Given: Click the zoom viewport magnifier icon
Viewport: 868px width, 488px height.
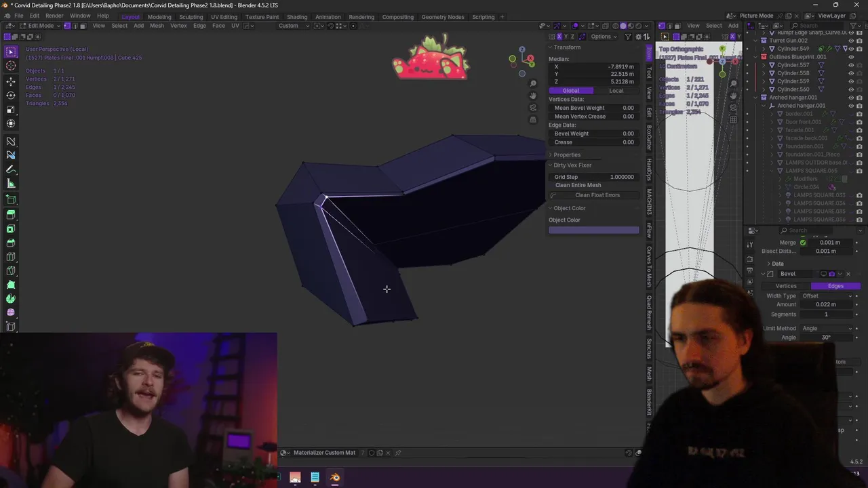Looking at the screenshot, I should point(533,84).
